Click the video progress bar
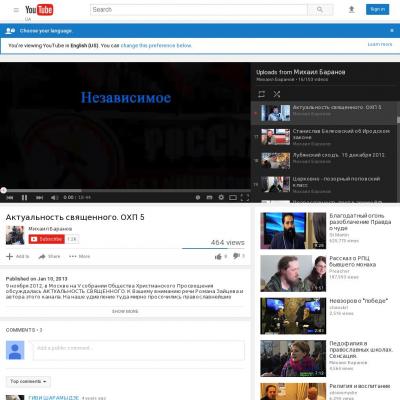The height and width of the screenshot is (400, 400). tap(125, 191)
